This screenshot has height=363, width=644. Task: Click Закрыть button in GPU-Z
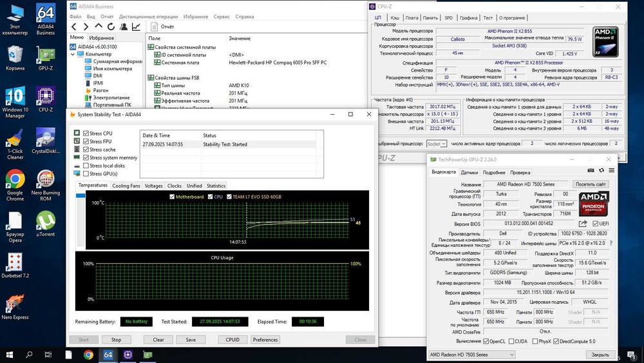pos(600,355)
